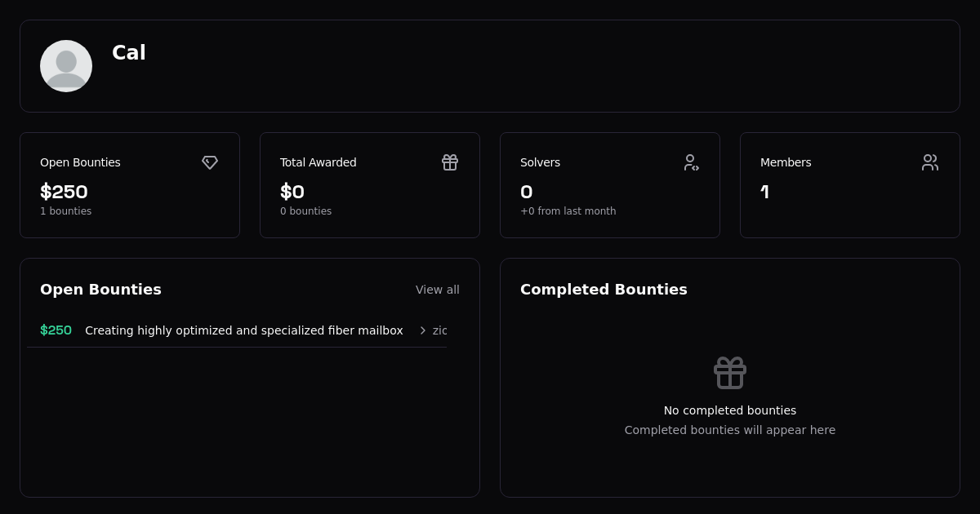Click the $0 value in Total Awarded card

[x=292, y=192]
